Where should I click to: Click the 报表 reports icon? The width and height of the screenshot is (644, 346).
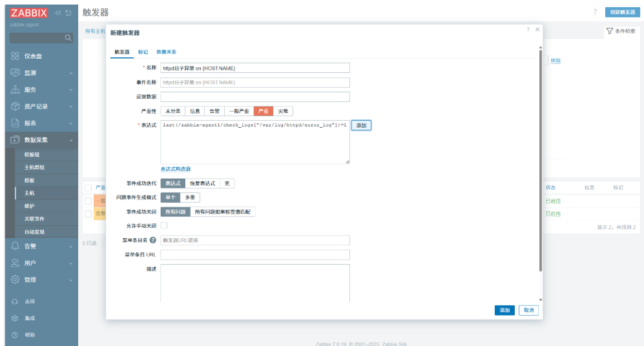16,123
